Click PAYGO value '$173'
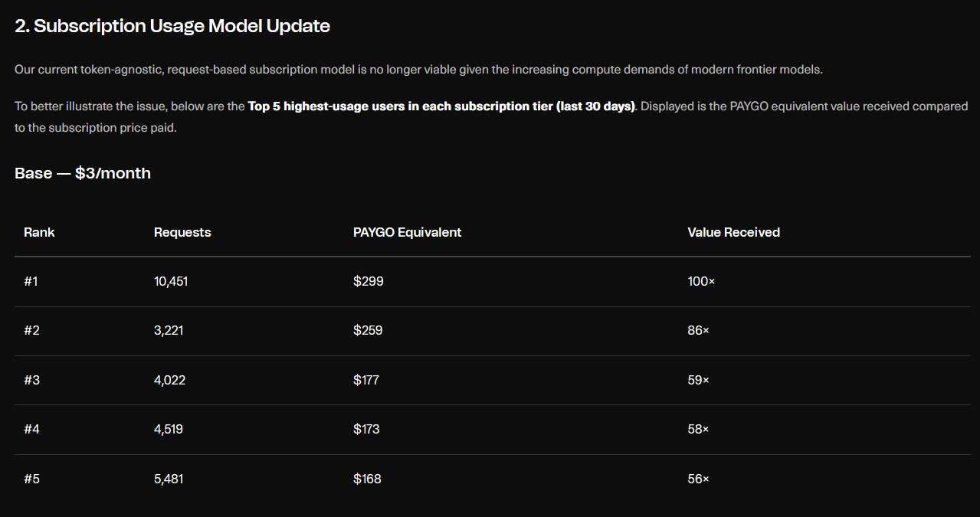Image resolution: width=980 pixels, height=517 pixels. tap(366, 429)
